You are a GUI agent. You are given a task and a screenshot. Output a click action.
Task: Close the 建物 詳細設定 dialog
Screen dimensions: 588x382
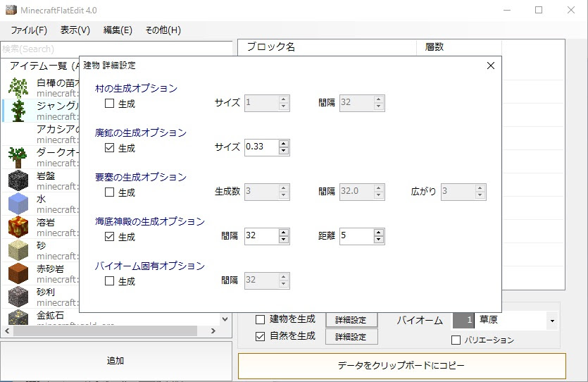pyautogui.click(x=491, y=66)
